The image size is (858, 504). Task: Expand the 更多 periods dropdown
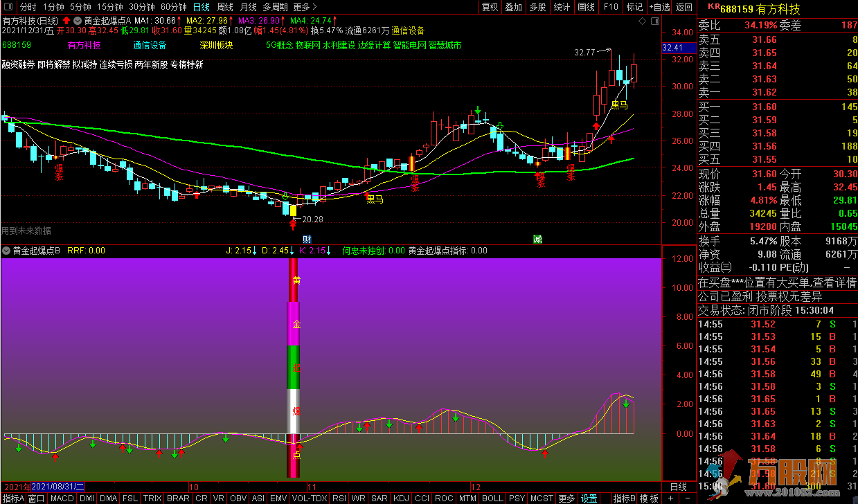pos(305,7)
